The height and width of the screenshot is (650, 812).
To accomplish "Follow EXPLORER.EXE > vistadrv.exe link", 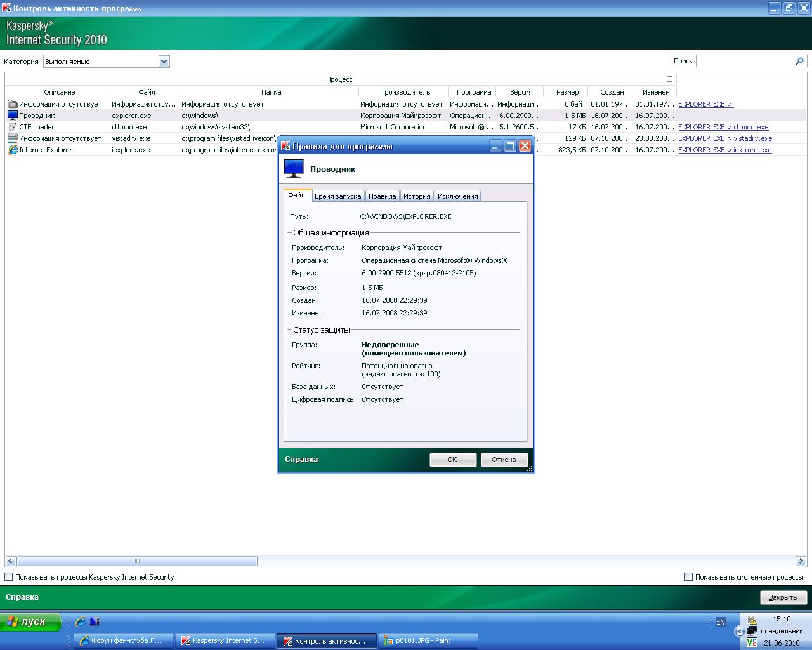I will [725, 138].
